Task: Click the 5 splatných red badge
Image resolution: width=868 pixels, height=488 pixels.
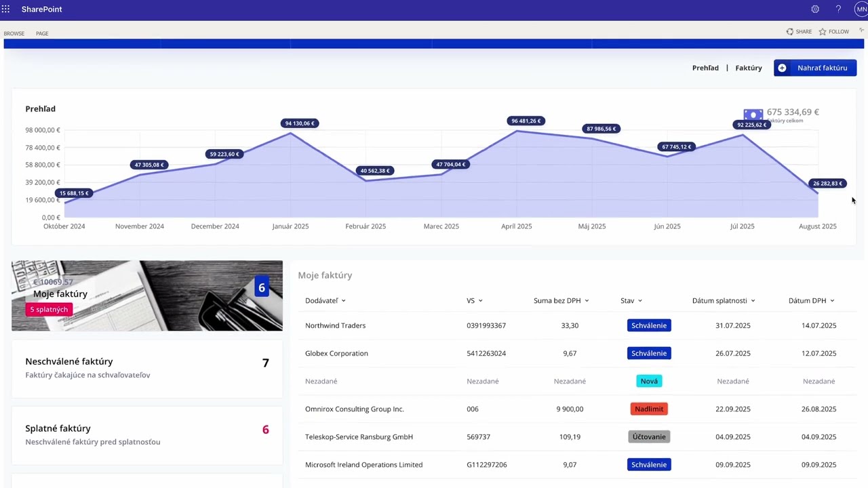Action: tap(49, 310)
